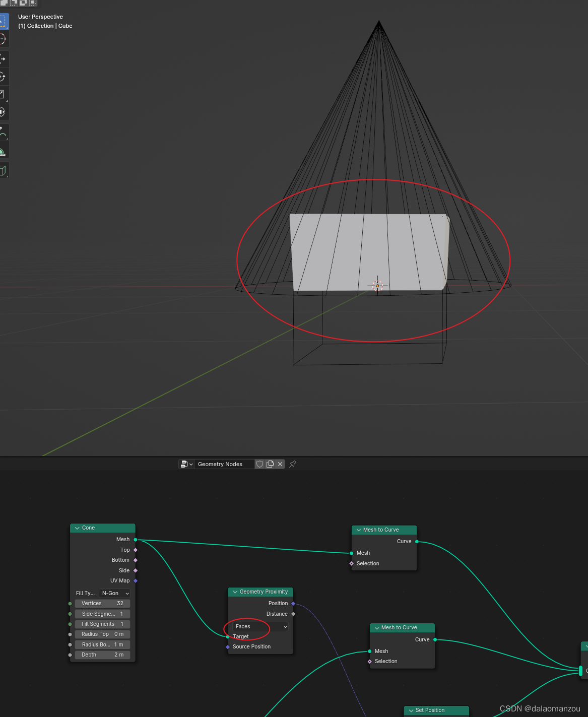Click Geometry Proximity Distance output socket

(293, 614)
